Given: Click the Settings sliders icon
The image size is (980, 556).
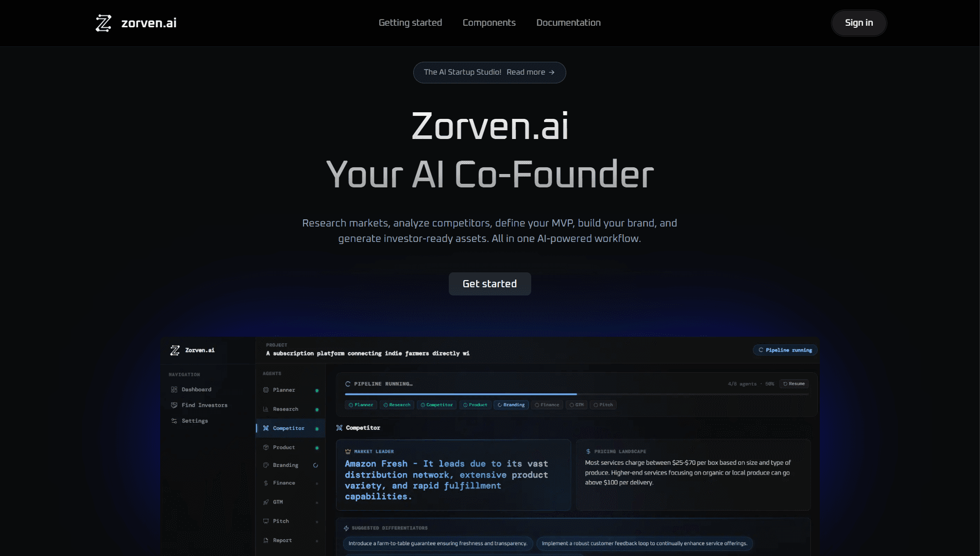Looking at the screenshot, I should point(174,421).
